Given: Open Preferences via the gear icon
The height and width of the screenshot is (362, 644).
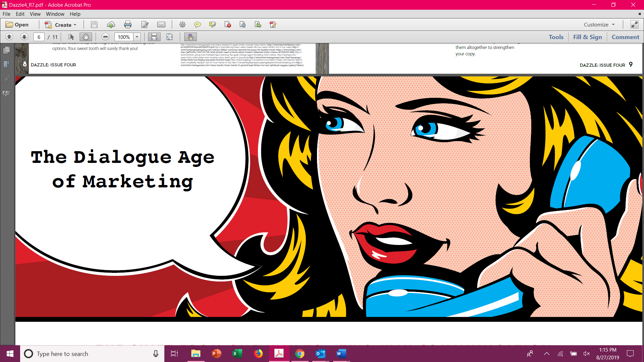Looking at the screenshot, I should coord(182,24).
